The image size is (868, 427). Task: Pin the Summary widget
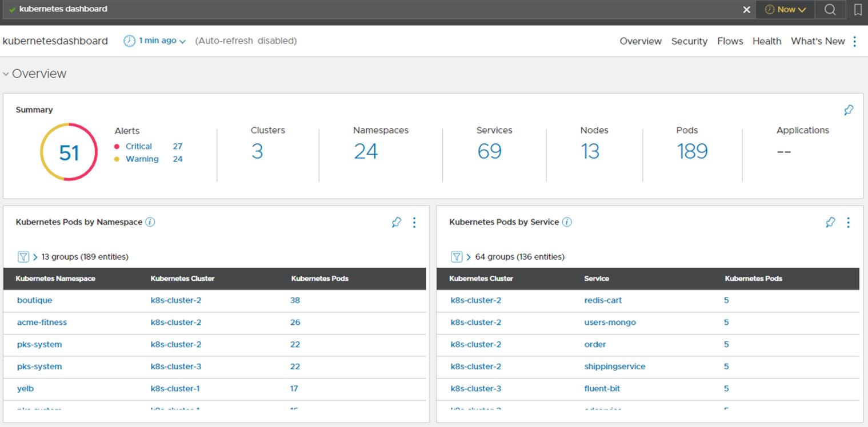click(849, 110)
